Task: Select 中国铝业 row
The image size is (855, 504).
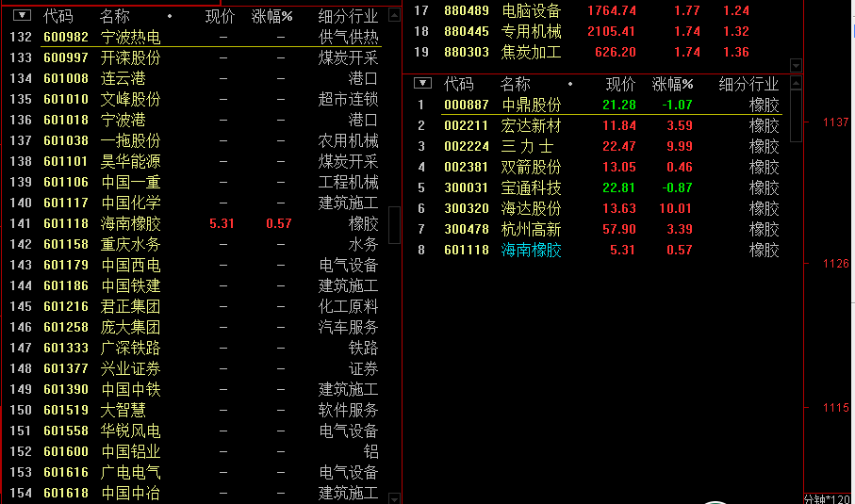Action: coord(195,451)
